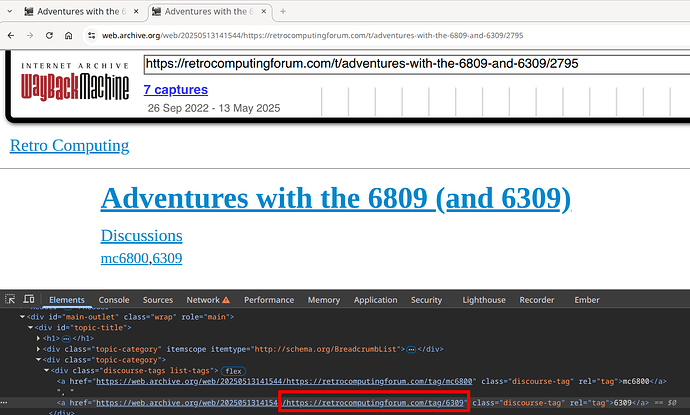Open the tag/6309 href URL in DOM tree
The height and width of the screenshot is (415, 690).
pyautogui.click(x=280, y=403)
